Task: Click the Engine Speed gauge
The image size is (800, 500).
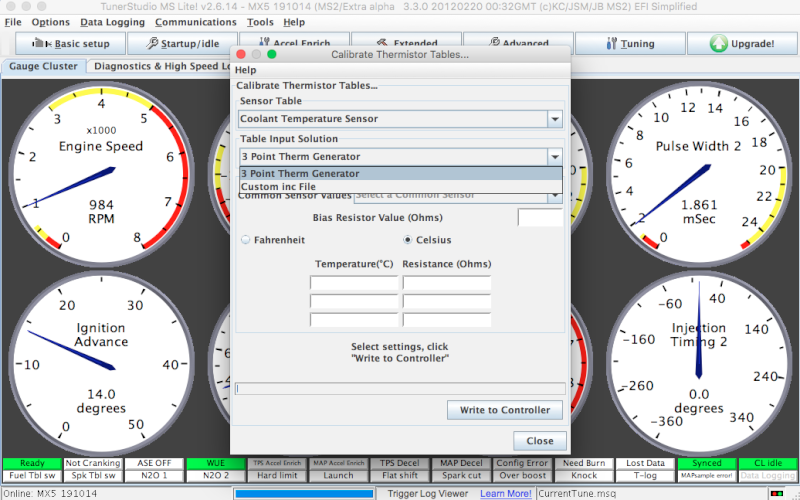Action: (101, 174)
